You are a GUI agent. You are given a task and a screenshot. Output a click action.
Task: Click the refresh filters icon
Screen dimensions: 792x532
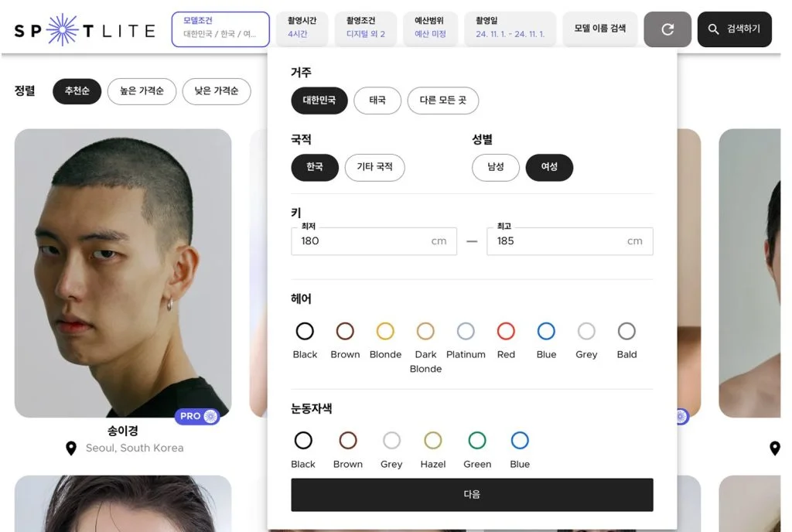[x=667, y=28]
